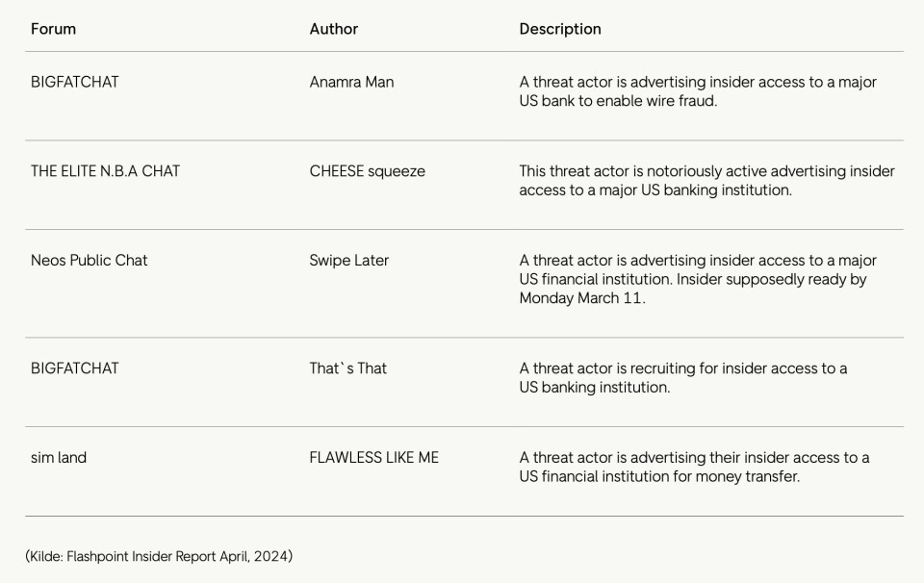Click the CHEESE squeeze author name
This screenshot has height=583, width=924.
(367, 171)
